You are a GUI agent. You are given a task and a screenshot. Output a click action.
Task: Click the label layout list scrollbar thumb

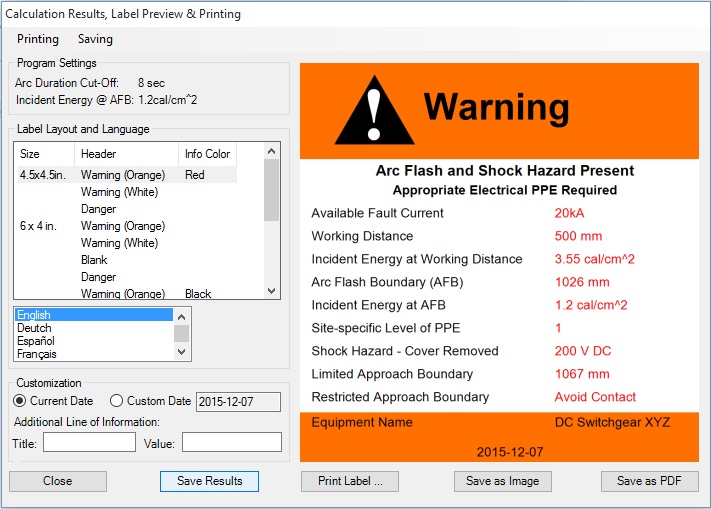point(272,190)
